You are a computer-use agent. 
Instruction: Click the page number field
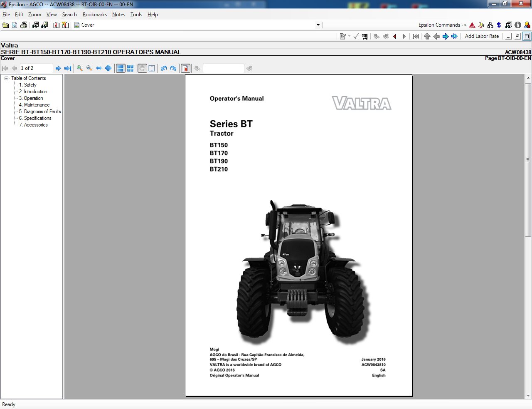36,68
